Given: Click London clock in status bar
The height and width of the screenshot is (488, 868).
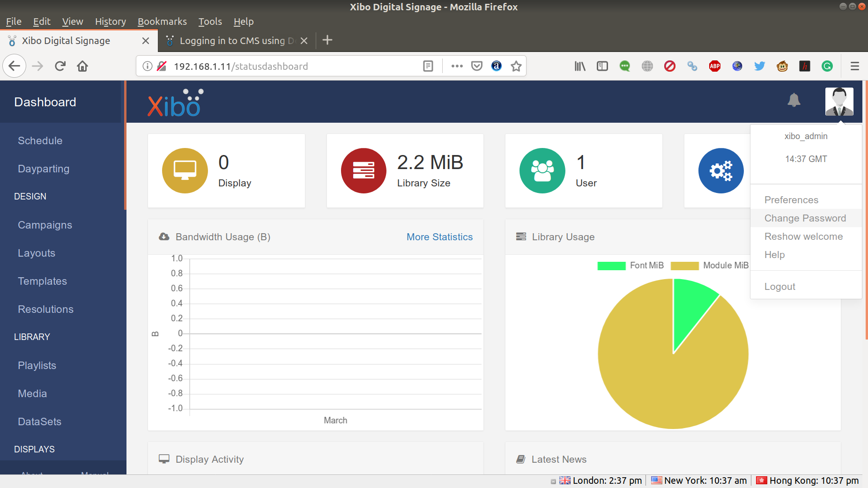Looking at the screenshot, I should 601,481.
